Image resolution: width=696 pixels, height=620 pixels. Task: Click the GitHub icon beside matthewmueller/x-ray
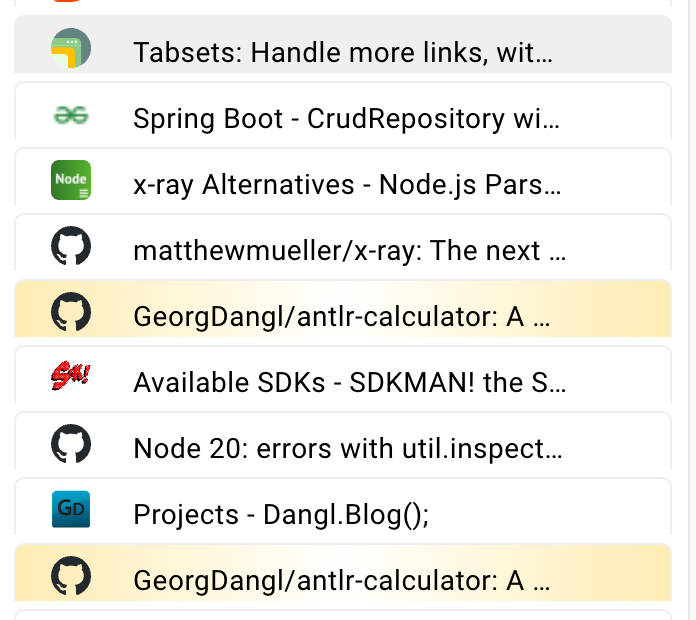(x=71, y=246)
